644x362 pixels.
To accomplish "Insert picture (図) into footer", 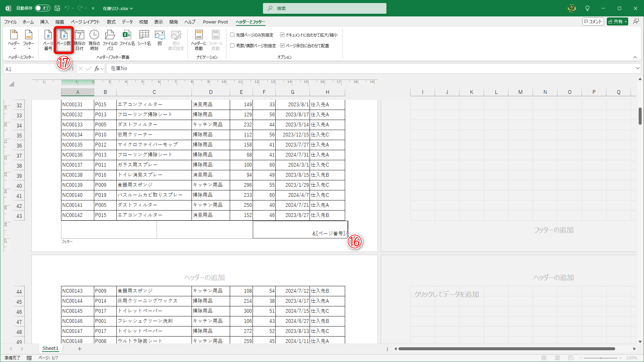I will 160,38.
